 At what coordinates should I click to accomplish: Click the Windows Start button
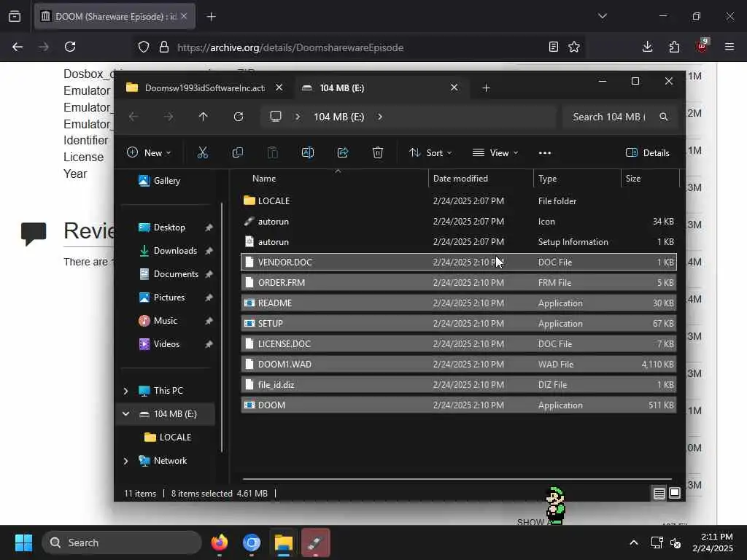23,542
